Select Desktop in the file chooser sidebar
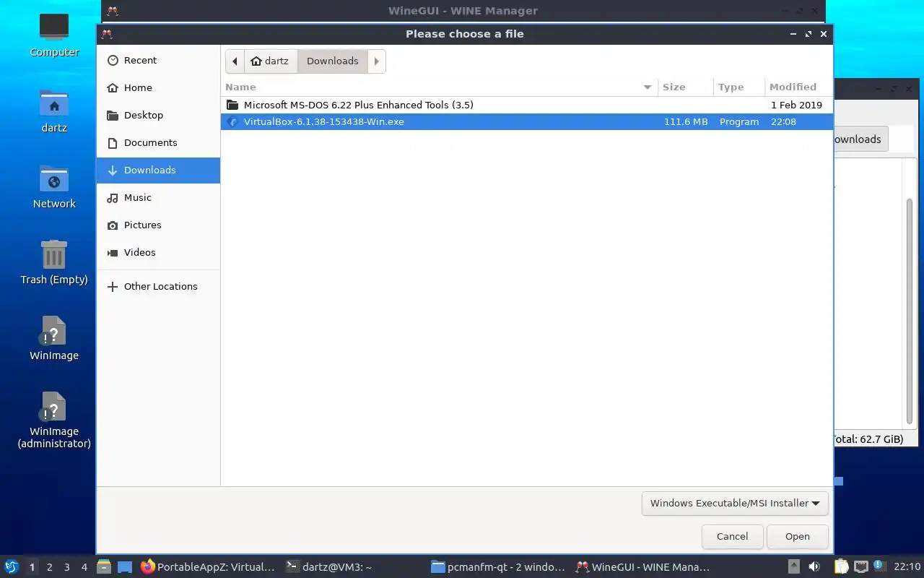This screenshot has height=578, width=924. (158, 116)
